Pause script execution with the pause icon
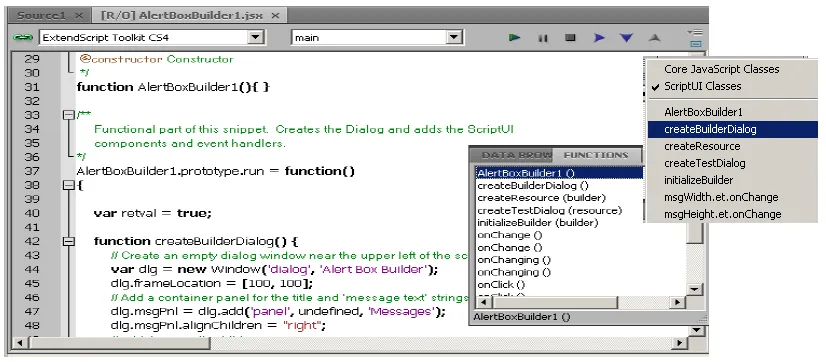The width and height of the screenshot is (826, 362). point(543,38)
